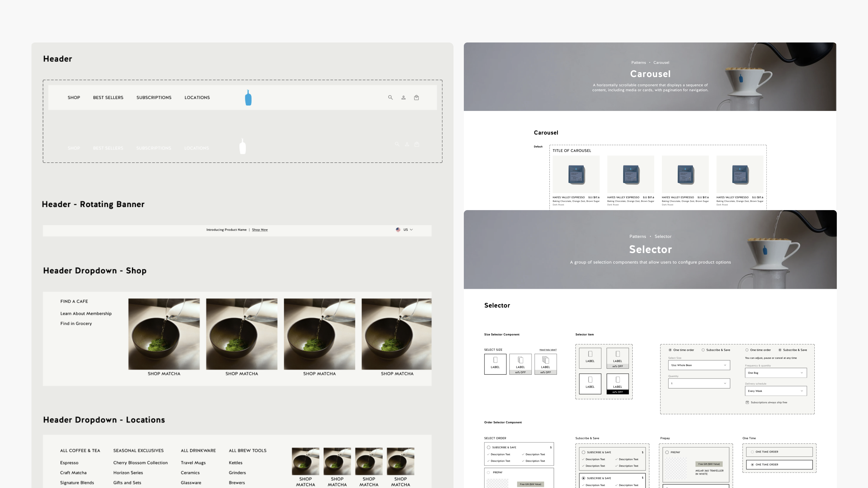The height and width of the screenshot is (488, 868).
Task: Click the Need help label? link
Action: pyautogui.click(x=548, y=350)
